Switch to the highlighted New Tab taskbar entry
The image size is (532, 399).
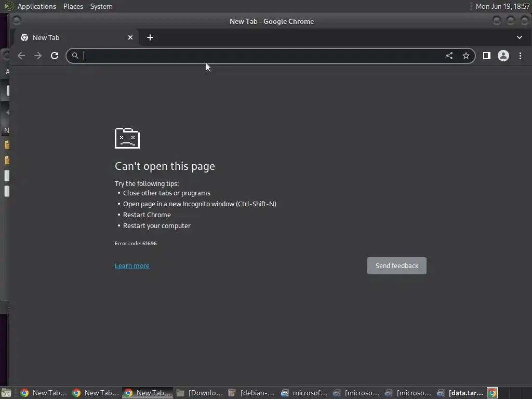(x=148, y=393)
